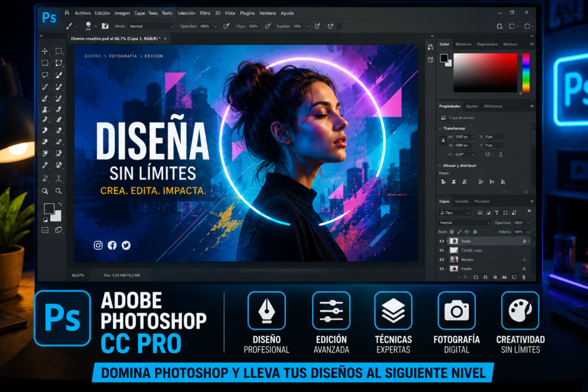Select the Move tool
588x392 pixels.
point(45,51)
